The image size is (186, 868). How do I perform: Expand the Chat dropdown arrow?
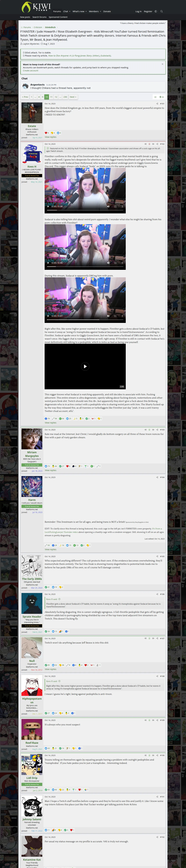click(70, 11)
